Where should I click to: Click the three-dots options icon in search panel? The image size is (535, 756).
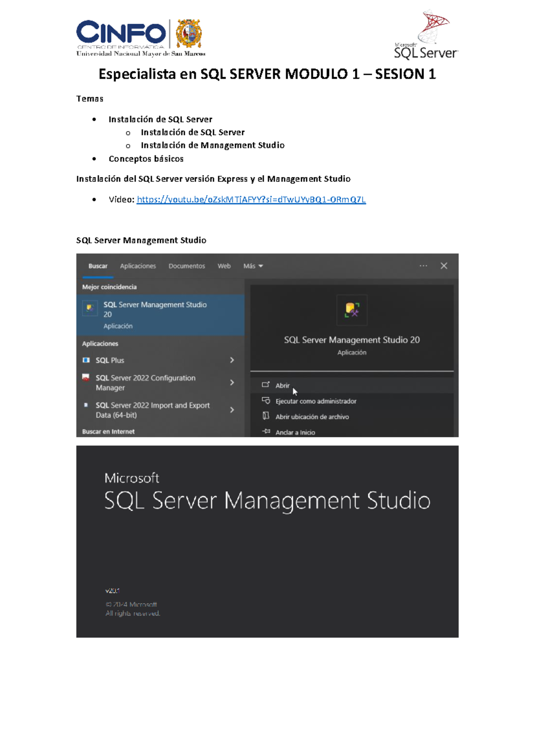click(x=423, y=266)
